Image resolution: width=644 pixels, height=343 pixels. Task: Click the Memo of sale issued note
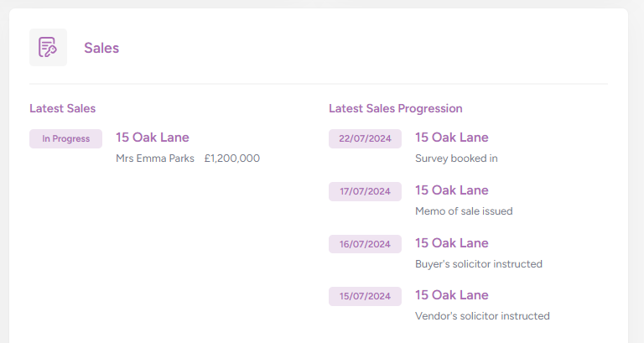click(464, 211)
